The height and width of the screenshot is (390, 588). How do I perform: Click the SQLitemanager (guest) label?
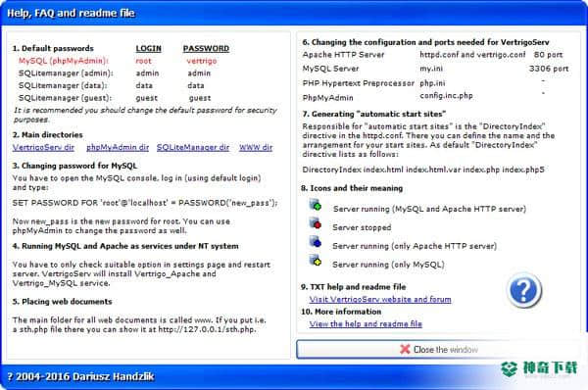65,98
